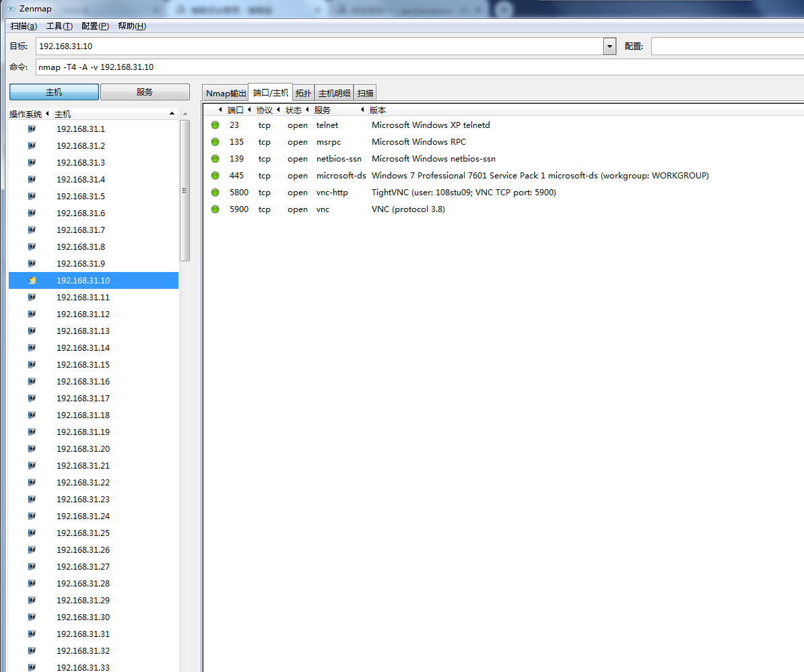The image size is (804, 672).
Task: Click the vnc-http service cell
Action: 332,192
